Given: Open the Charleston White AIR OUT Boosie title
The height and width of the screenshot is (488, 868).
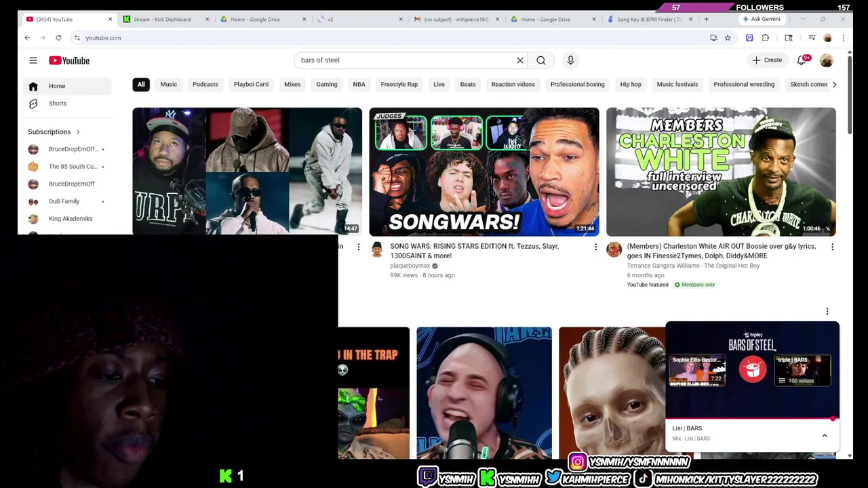Looking at the screenshot, I should [x=722, y=251].
